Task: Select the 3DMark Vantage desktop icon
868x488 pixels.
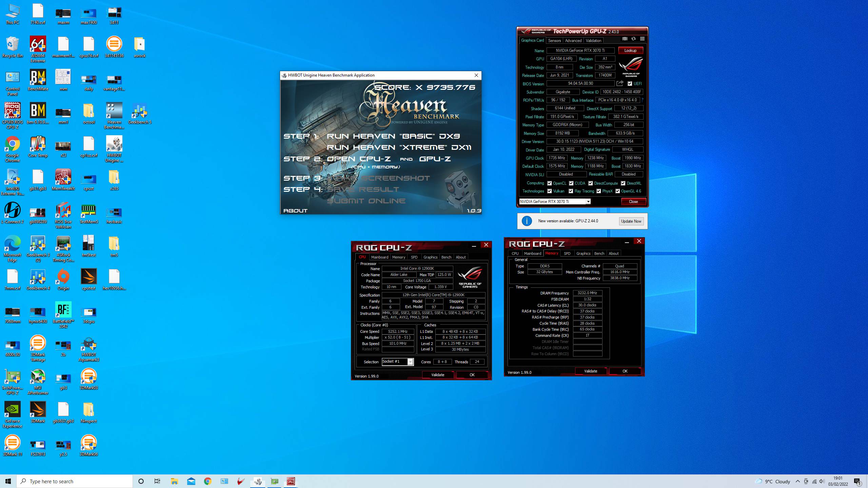Action: pyautogui.click(x=38, y=348)
